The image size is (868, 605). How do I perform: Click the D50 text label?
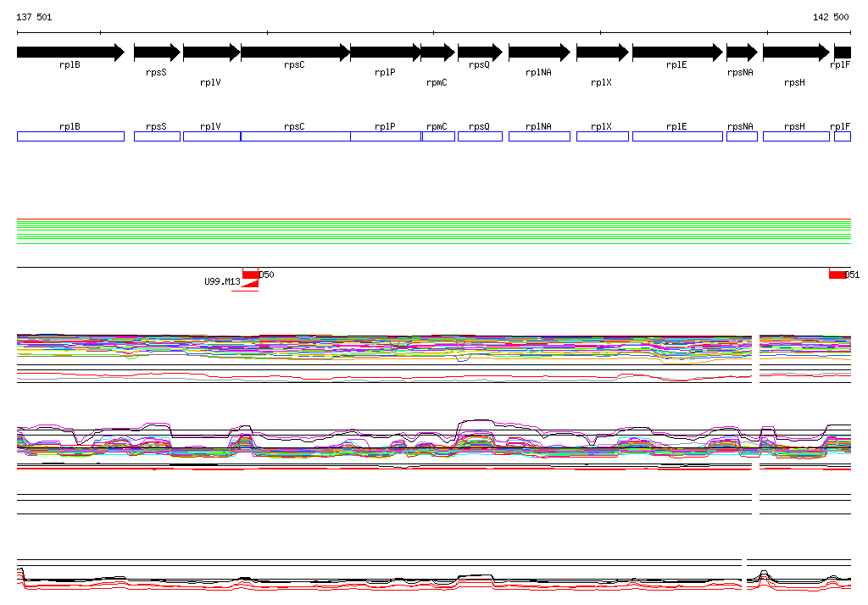click(x=267, y=275)
